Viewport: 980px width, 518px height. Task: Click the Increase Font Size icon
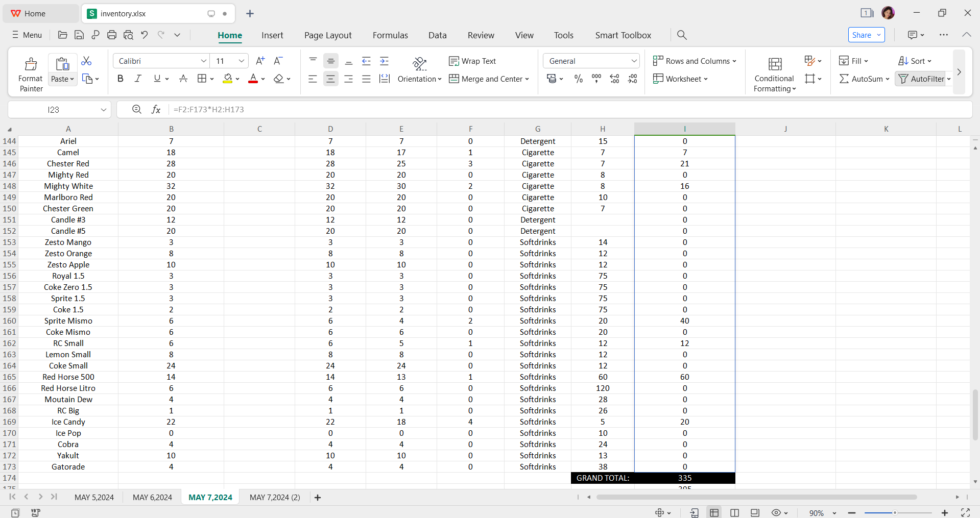pos(260,61)
